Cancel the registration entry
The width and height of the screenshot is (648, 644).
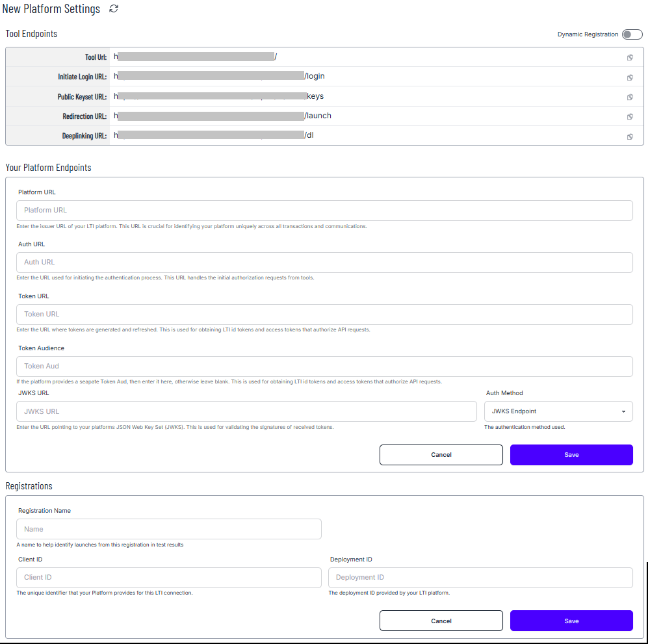[x=441, y=620]
